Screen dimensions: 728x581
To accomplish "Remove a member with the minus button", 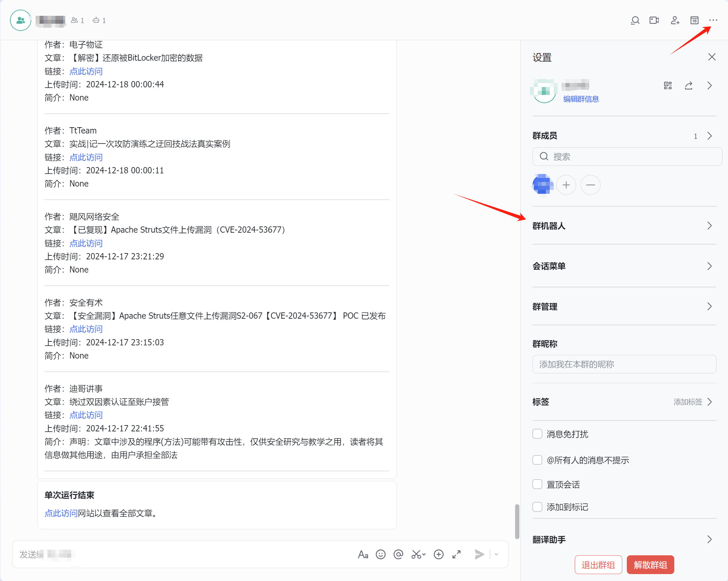I will point(590,185).
